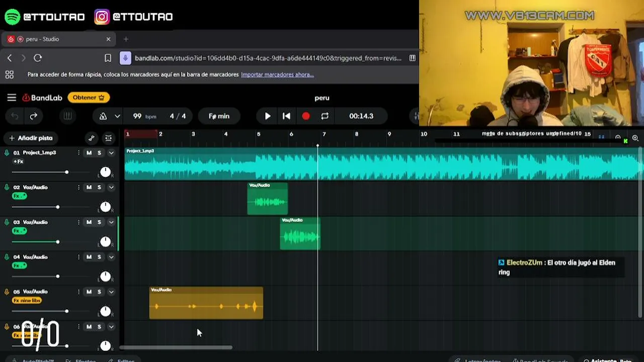Open track 04 three-dot menu
The image size is (644, 362).
[x=78, y=257]
